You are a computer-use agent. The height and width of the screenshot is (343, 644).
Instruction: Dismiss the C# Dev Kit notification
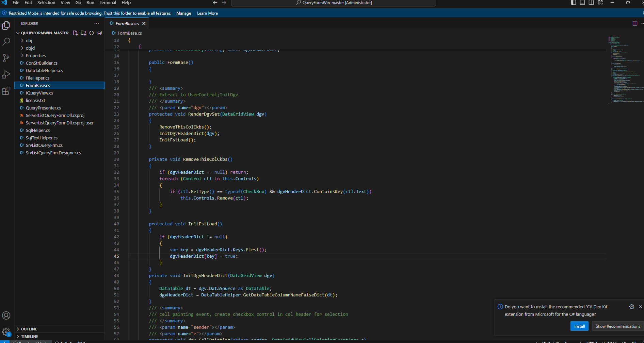pyautogui.click(x=641, y=307)
